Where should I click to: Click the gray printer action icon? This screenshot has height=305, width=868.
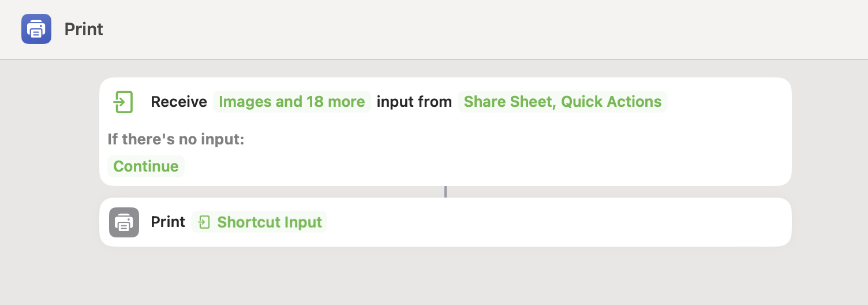[124, 222]
